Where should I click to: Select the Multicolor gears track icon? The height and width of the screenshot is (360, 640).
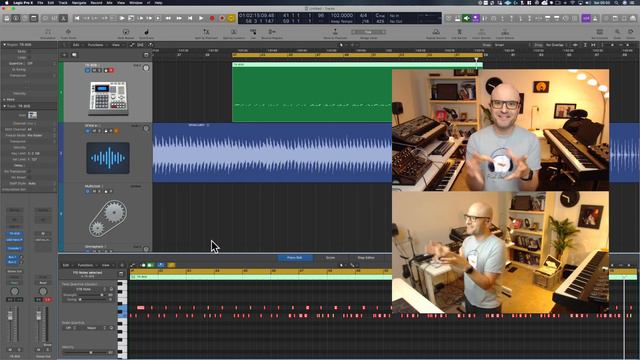coord(108,218)
